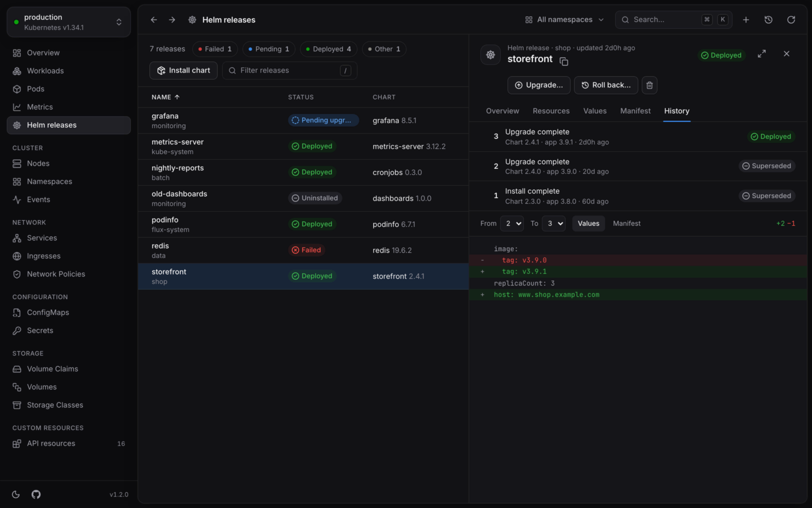Viewport: 812px width, 508px height.
Task: Select the redis release row
Action: pos(303,251)
